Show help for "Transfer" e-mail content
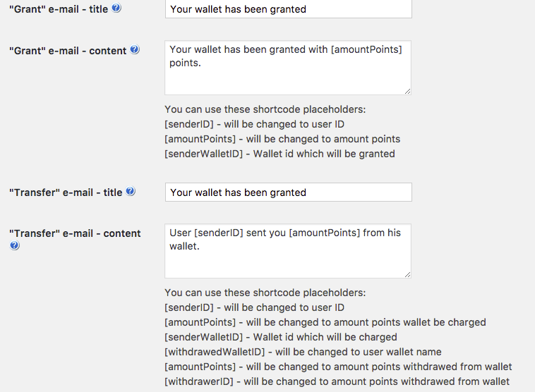Viewport: 535px width, 392px height. (x=13, y=246)
